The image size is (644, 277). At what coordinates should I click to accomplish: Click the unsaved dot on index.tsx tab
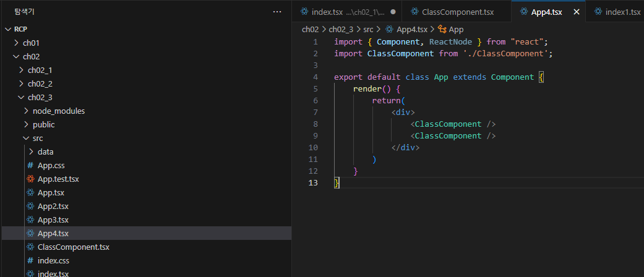click(393, 12)
